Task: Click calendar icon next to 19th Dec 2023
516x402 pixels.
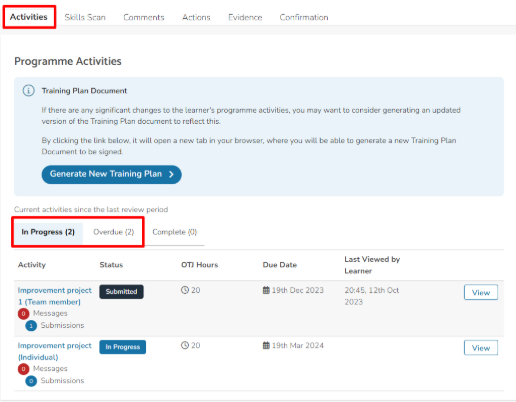Action: point(266,290)
